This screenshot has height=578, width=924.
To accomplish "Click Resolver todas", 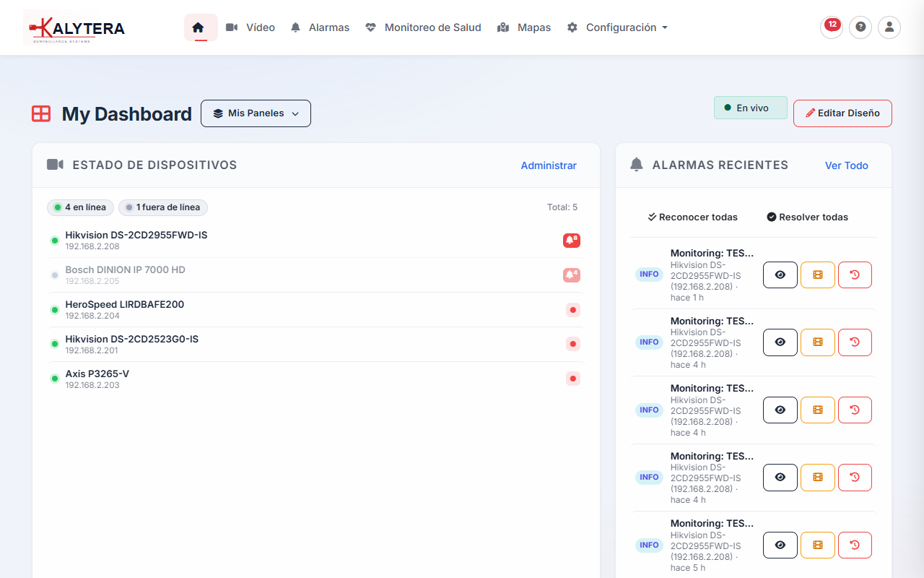I will (807, 217).
